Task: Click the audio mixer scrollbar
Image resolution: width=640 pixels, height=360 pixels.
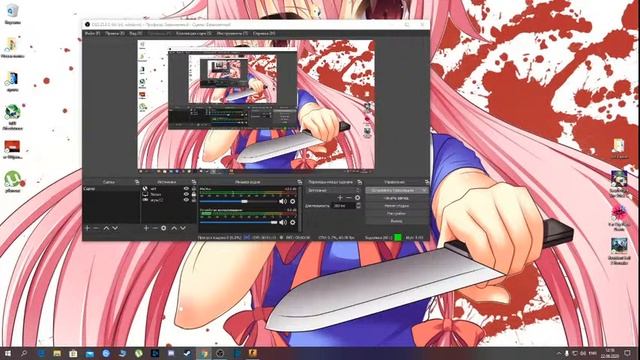Action: (300, 209)
